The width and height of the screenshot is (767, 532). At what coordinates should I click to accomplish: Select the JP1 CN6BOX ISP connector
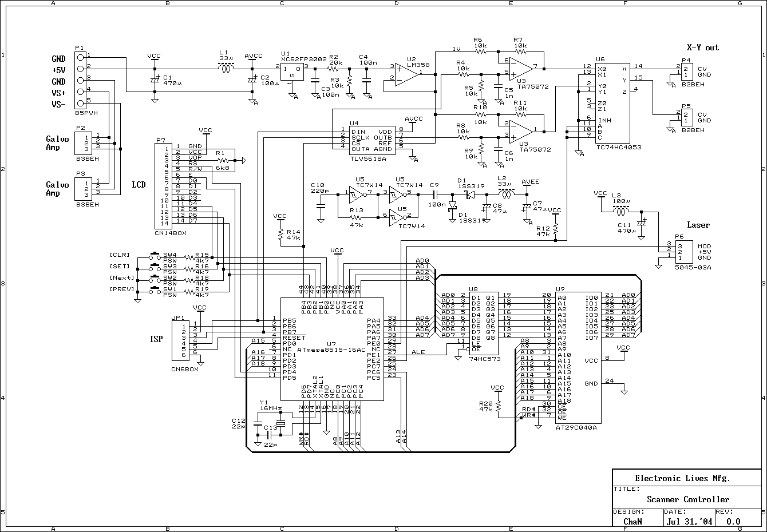coord(184,340)
